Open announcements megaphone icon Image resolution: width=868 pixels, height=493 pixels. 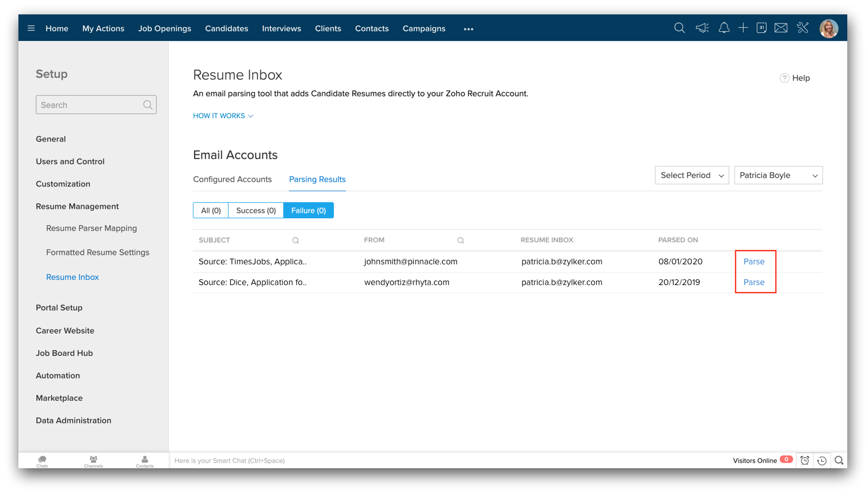(702, 28)
